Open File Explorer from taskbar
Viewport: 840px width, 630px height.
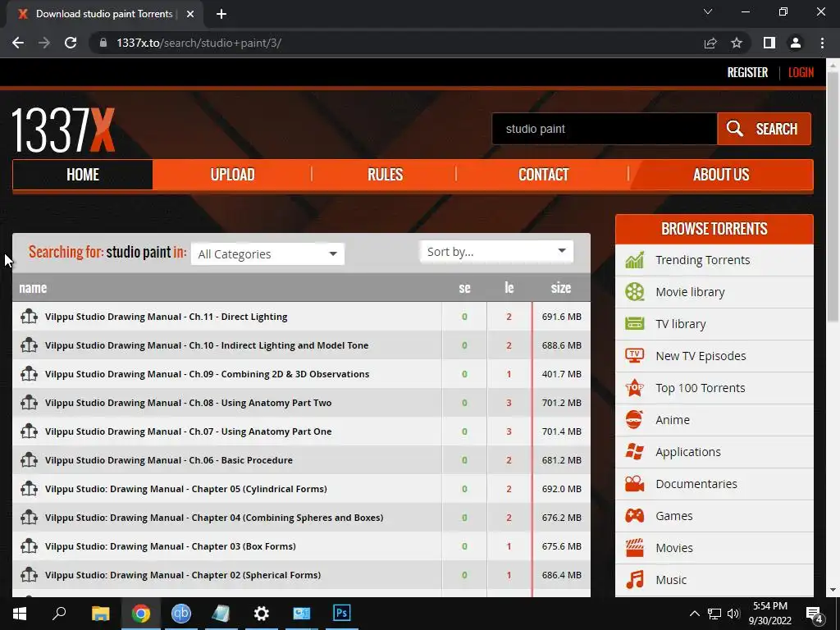tap(101, 614)
